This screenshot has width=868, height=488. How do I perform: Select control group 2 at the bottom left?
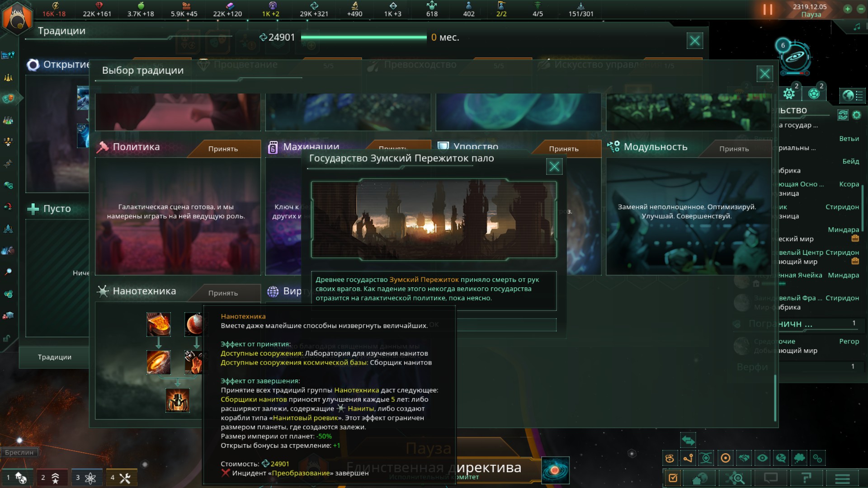tap(52, 477)
